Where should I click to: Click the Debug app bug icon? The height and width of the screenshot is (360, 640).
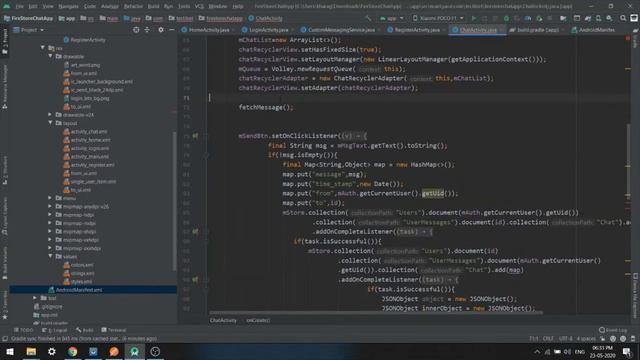(506, 18)
